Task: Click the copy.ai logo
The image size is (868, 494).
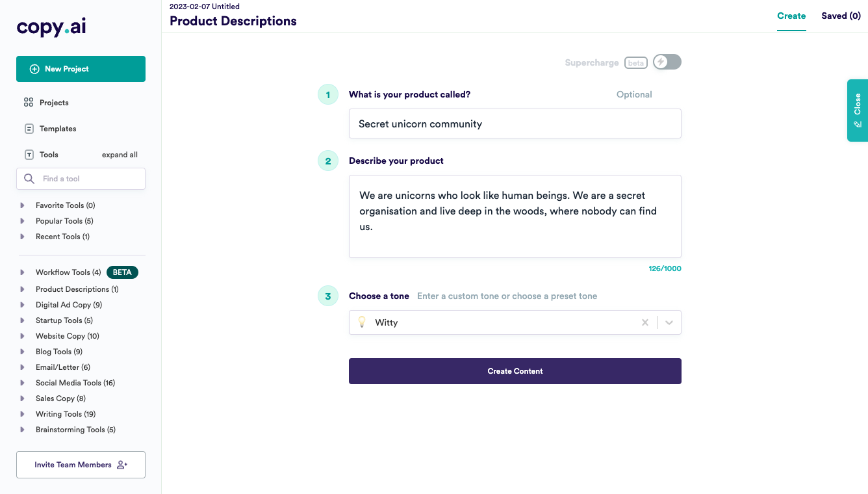Action: point(51,27)
